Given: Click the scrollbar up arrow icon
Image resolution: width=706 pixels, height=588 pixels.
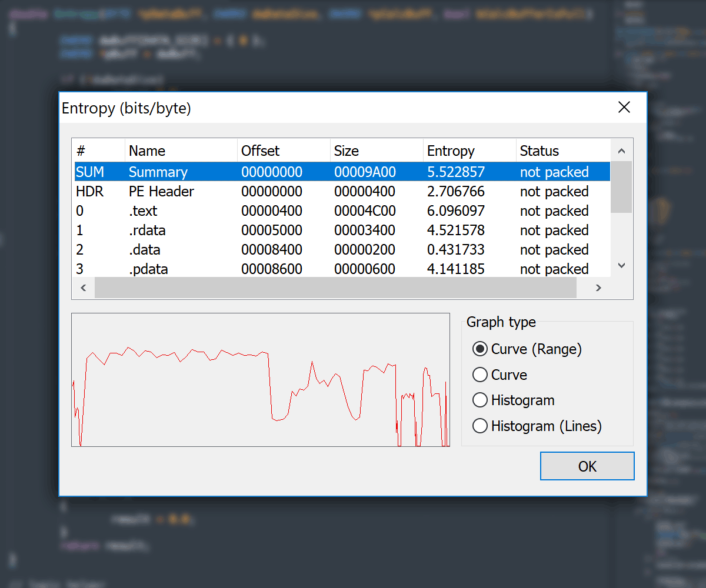Looking at the screenshot, I should tap(621, 151).
